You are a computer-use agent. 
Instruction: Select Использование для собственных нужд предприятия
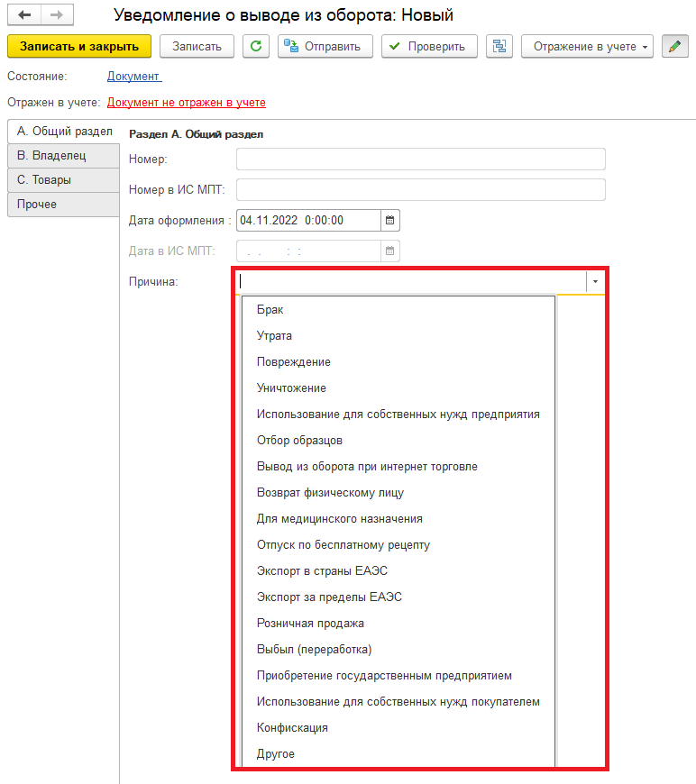pyautogui.click(x=398, y=415)
